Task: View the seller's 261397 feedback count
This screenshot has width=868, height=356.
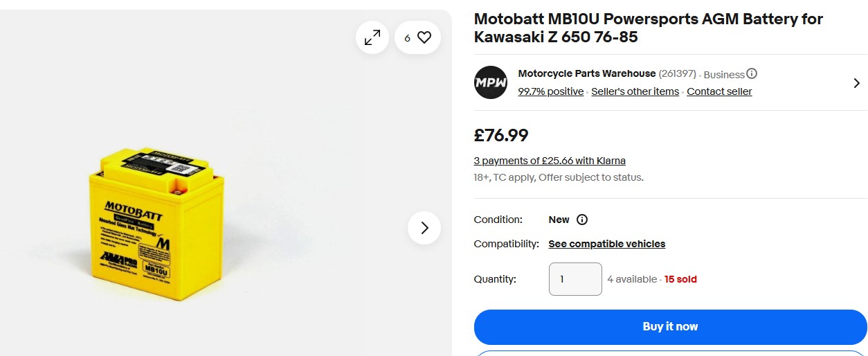Action: coord(677,73)
